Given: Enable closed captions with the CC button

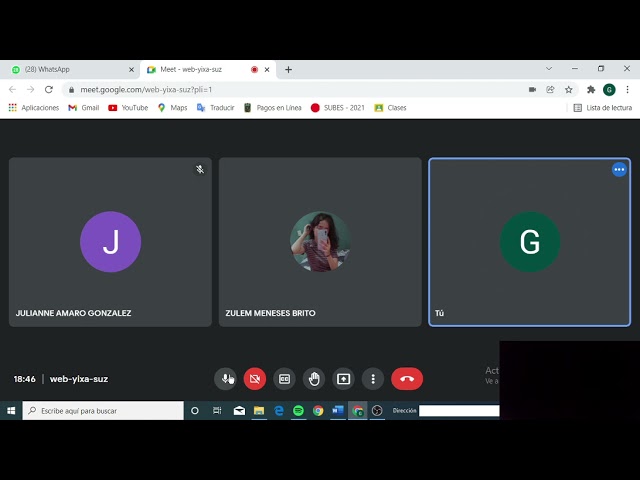Looking at the screenshot, I should point(284,379).
